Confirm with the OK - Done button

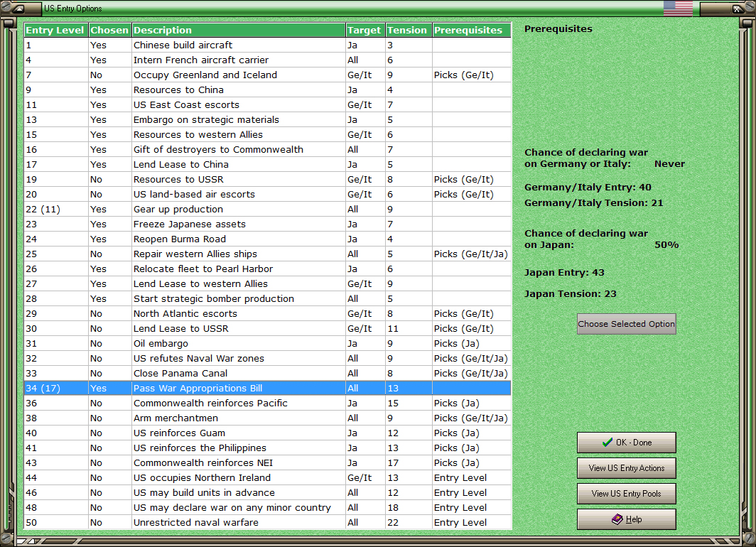tap(626, 443)
